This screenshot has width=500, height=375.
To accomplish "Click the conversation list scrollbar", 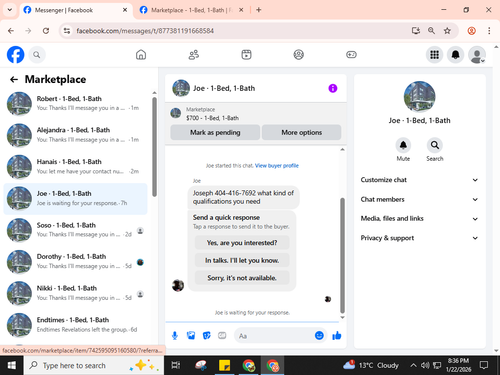I will [x=154, y=147].
